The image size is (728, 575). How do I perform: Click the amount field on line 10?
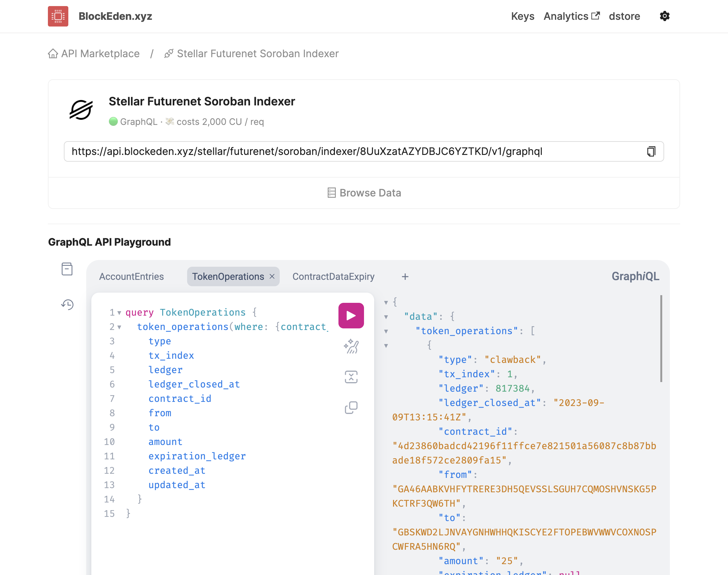click(165, 442)
